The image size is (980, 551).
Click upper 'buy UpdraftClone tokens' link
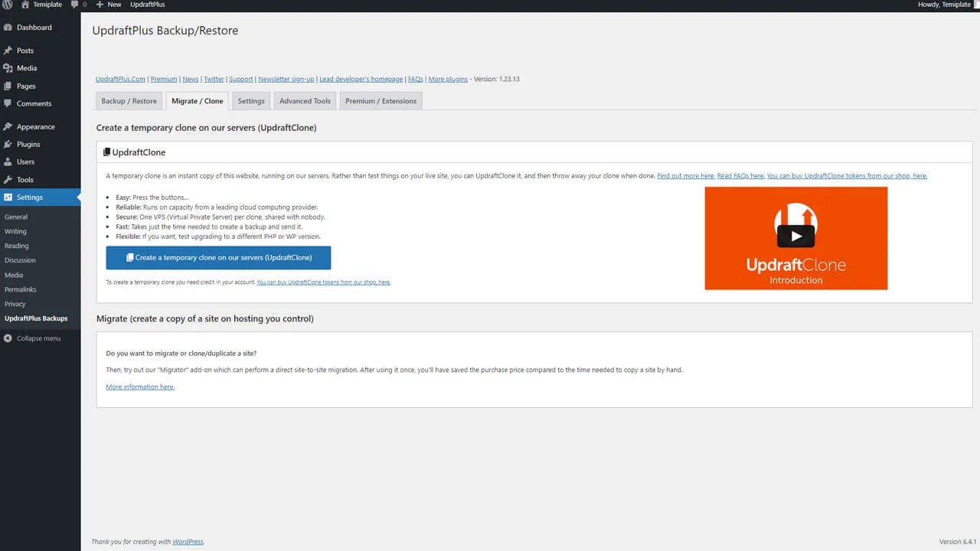coord(847,176)
